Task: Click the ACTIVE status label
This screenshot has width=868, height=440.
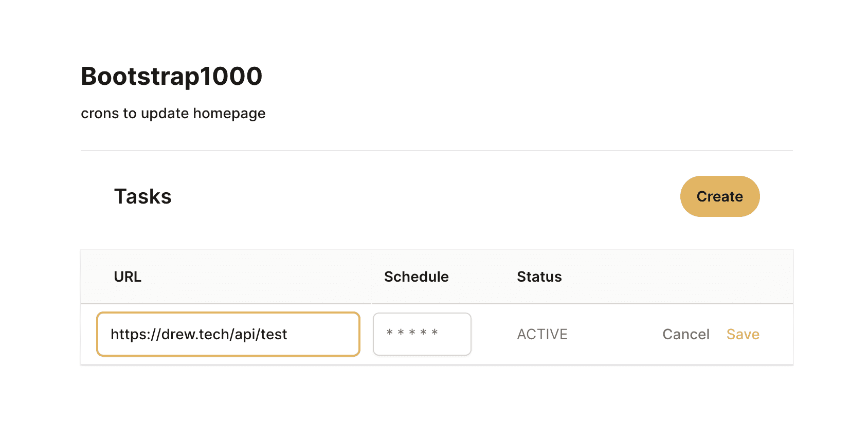Action: 542,334
